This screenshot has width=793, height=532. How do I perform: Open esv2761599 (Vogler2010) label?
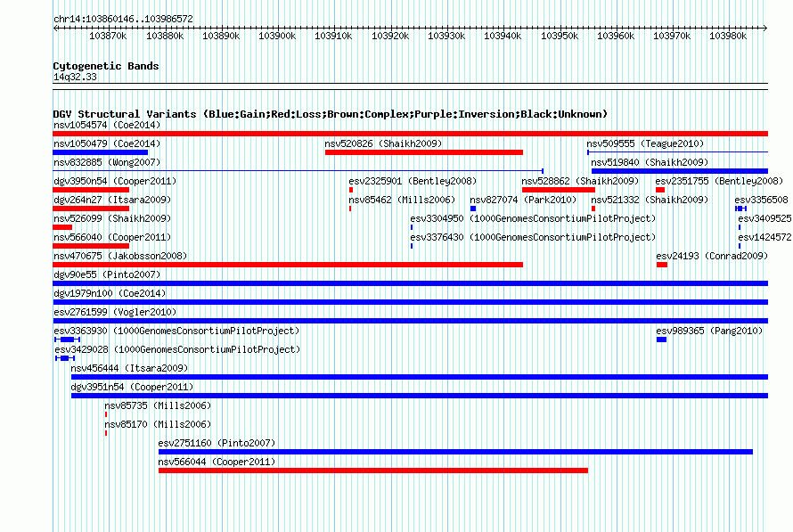(x=115, y=312)
